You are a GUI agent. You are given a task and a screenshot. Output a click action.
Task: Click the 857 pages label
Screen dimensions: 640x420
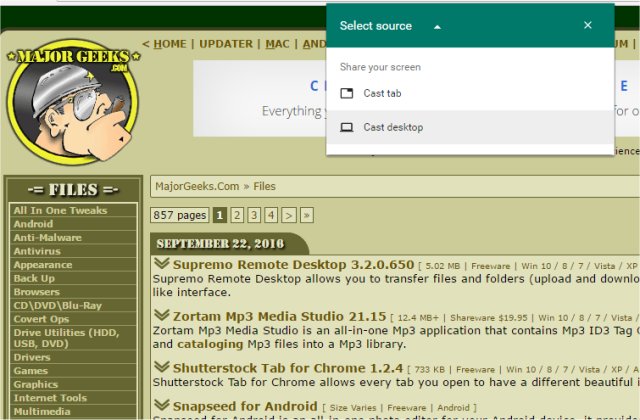(x=180, y=215)
